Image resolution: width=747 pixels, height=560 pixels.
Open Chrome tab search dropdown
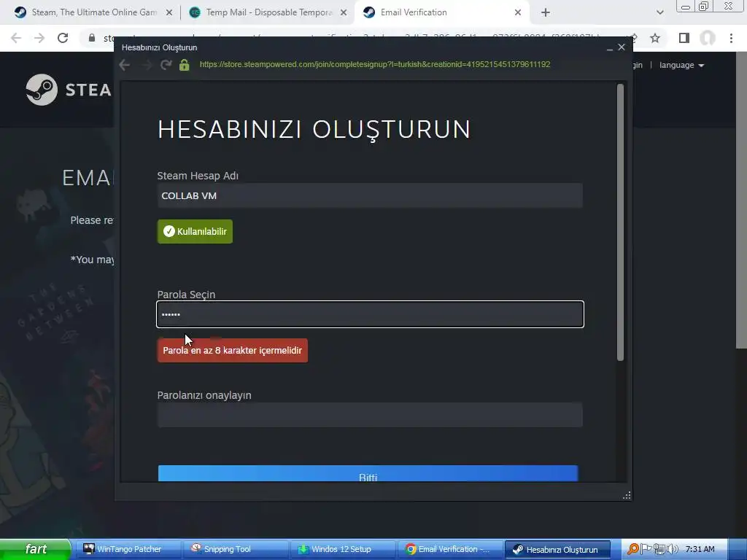[659, 13]
